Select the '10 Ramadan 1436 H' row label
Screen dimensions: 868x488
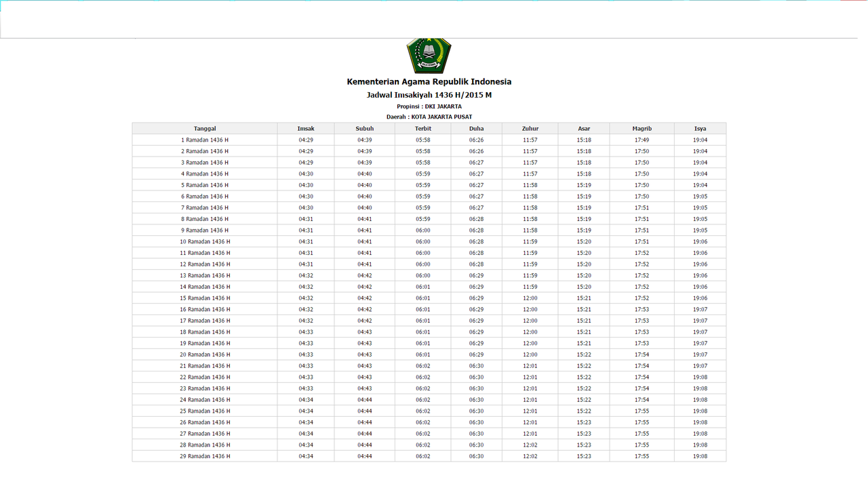[x=205, y=242]
